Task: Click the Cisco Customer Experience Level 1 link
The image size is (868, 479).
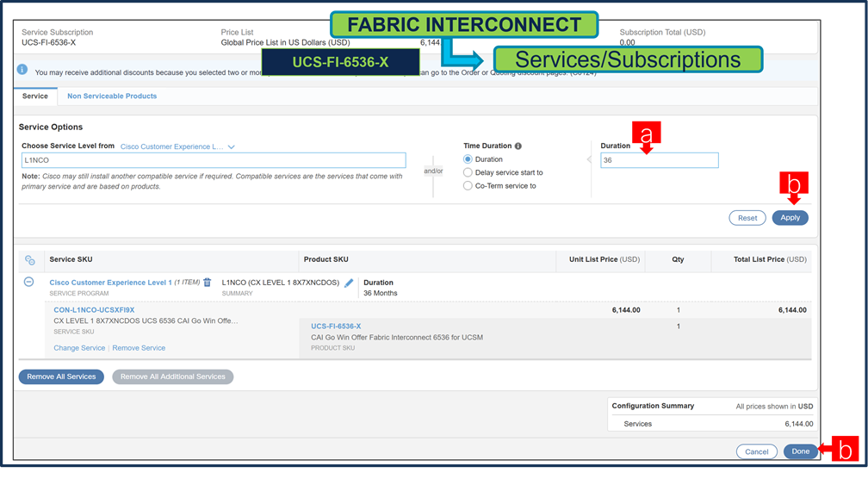Action: (x=111, y=283)
